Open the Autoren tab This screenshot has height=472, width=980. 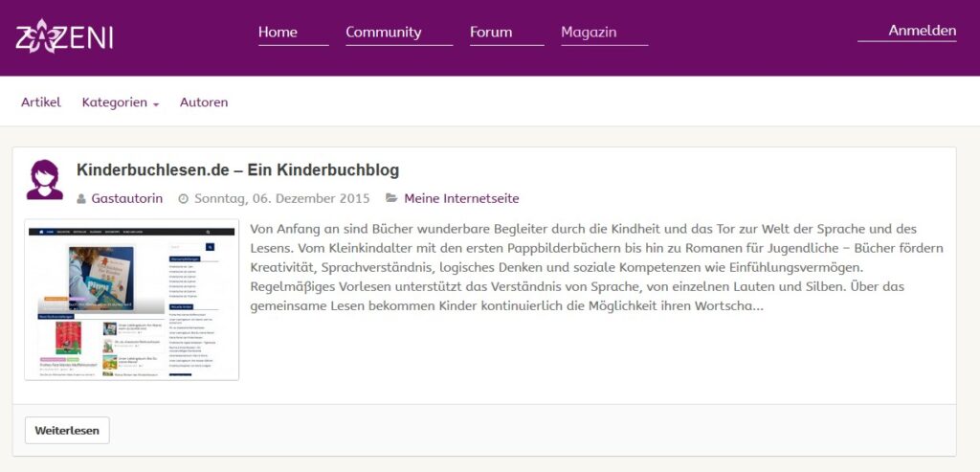click(x=204, y=102)
